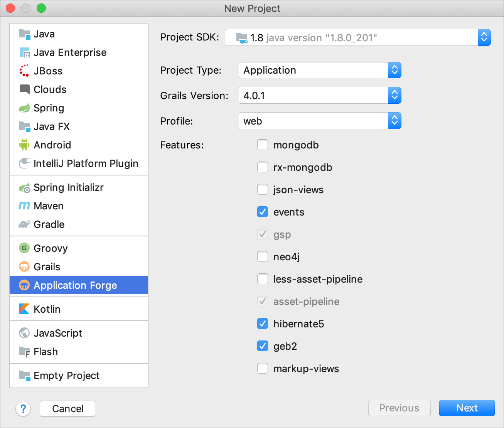Click the Maven elephant icon
The height and width of the screenshot is (428, 504).
[x=24, y=206]
